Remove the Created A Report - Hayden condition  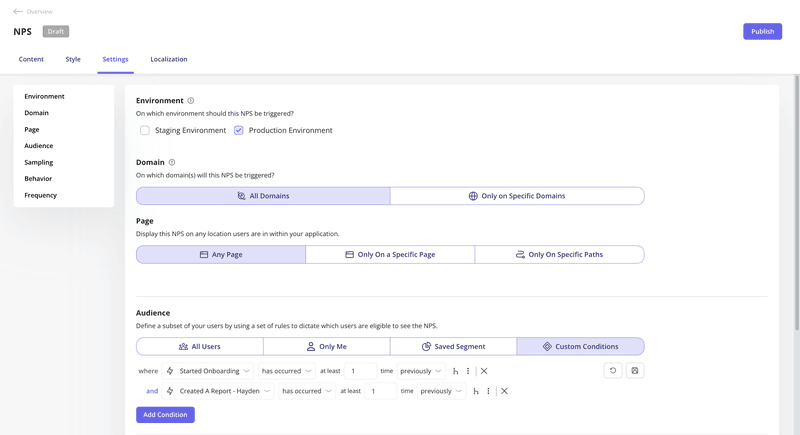click(505, 391)
